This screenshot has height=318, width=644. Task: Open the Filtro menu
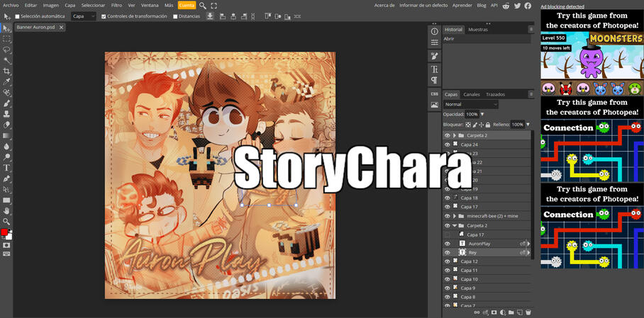[116, 5]
